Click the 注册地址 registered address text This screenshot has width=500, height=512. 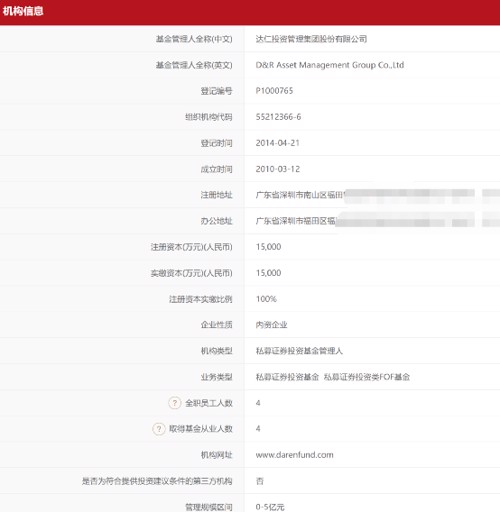(378, 195)
